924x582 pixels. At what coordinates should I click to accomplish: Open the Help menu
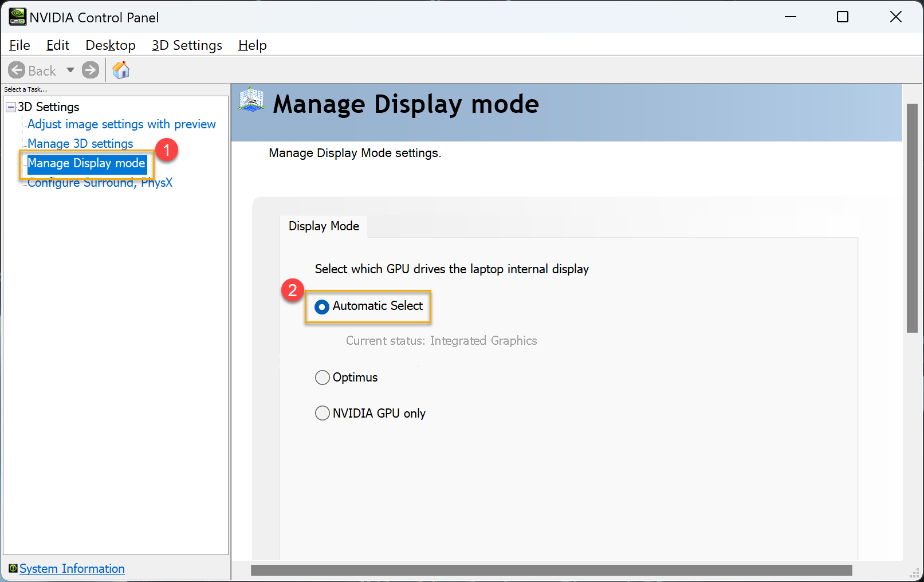(252, 45)
